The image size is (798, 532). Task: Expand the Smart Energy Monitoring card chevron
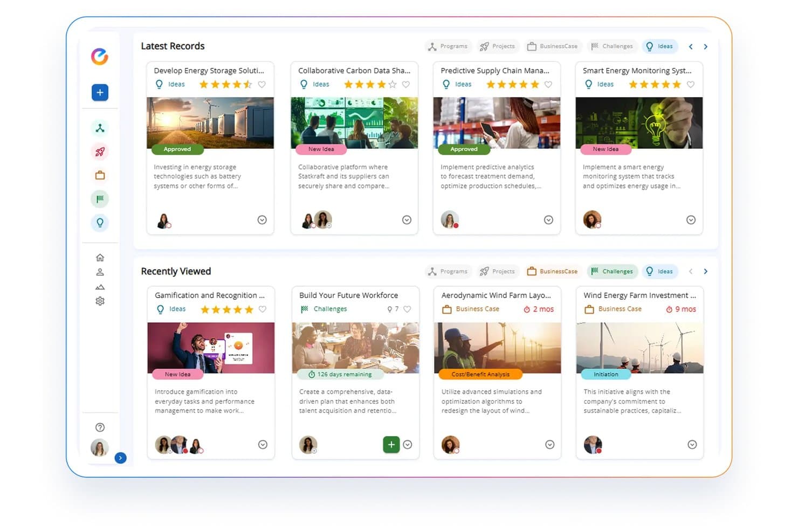tap(691, 220)
